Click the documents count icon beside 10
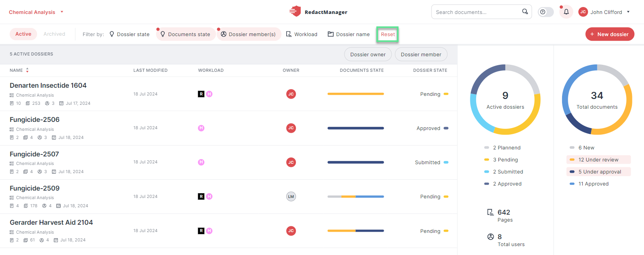 (x=12, y=103)
